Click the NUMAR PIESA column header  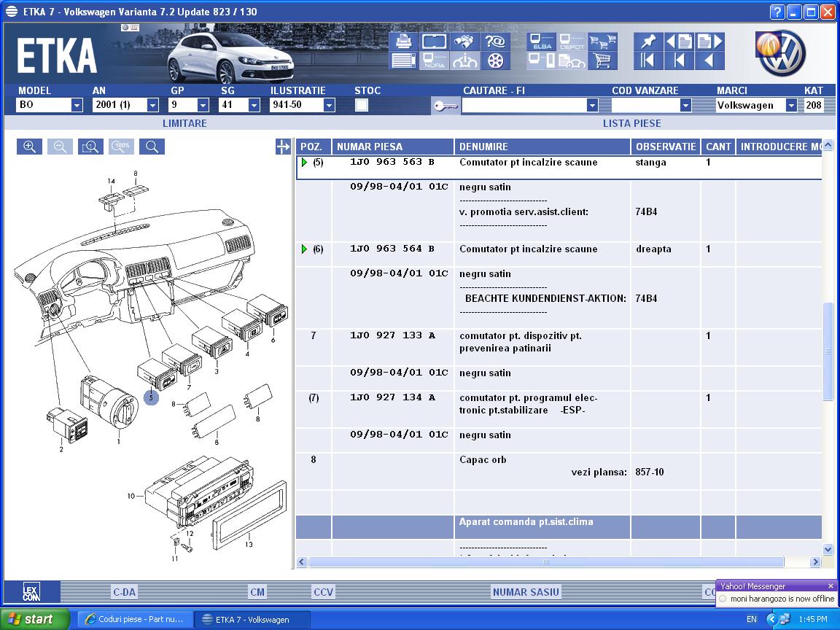pos(393,147)
